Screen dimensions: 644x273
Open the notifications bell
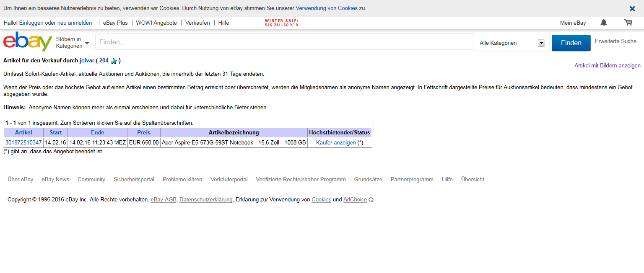coord(604,23)
